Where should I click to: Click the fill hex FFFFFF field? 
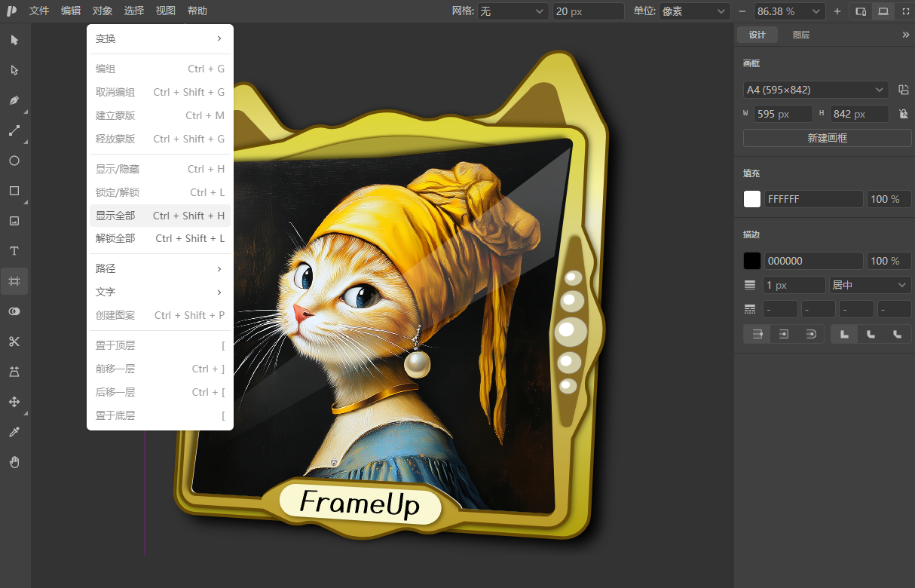(814, 199)
